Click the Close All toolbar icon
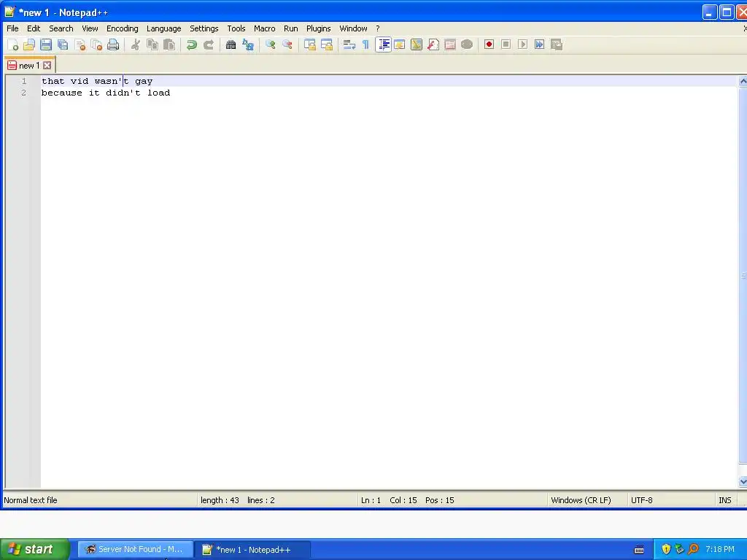The image size is (747, 560). (x=97, y=44)
